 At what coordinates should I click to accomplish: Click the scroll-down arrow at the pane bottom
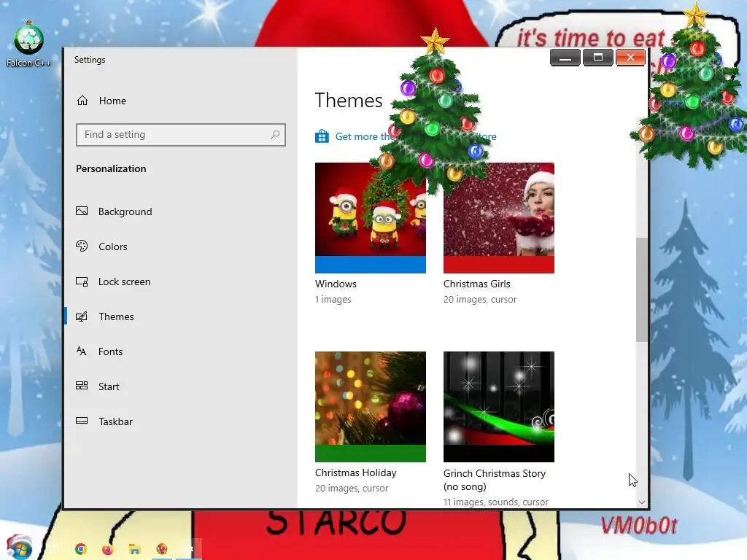click(642, 502)
